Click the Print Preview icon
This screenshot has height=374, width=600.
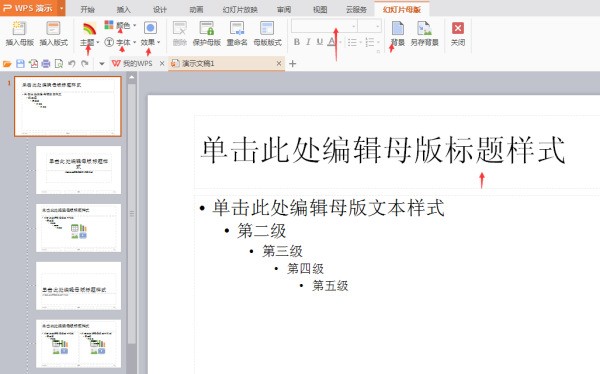click(59, 64)
